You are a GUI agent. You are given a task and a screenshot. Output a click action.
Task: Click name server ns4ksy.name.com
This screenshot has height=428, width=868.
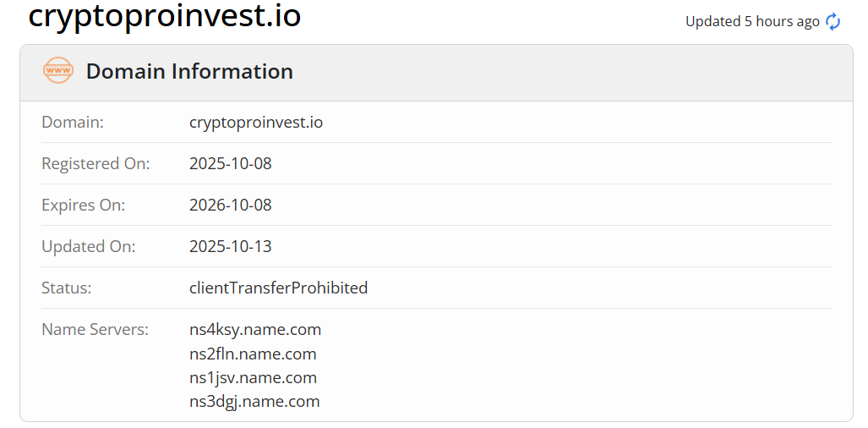[x=255, y=330]
